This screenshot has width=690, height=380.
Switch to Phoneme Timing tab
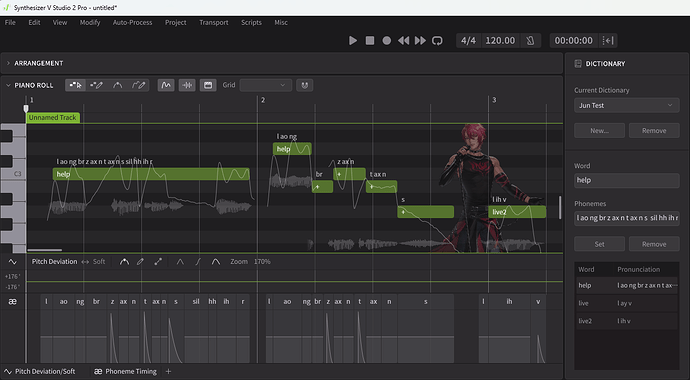(x=125, y=372)
